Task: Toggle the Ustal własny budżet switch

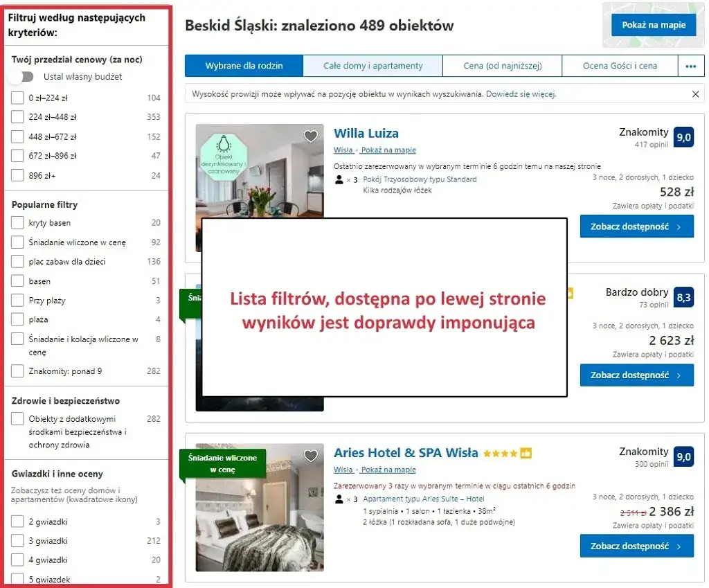Action: click(21, 78)
